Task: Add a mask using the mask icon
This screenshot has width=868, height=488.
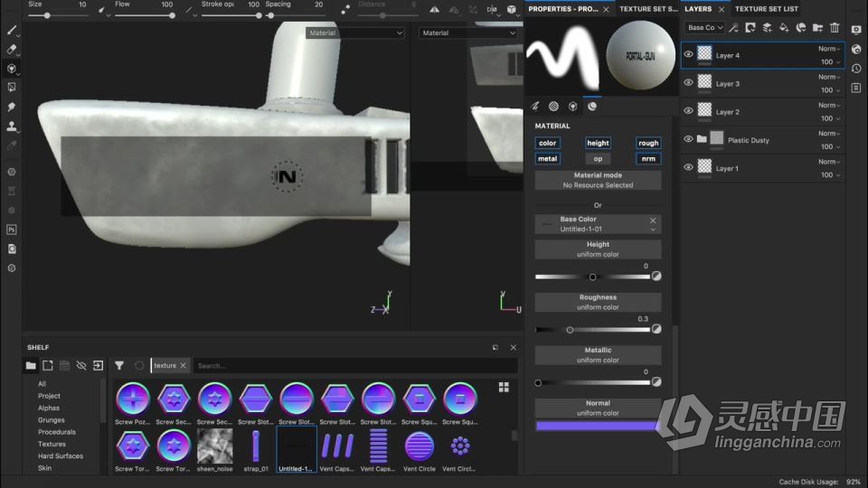Action: [x=750, y=28]
